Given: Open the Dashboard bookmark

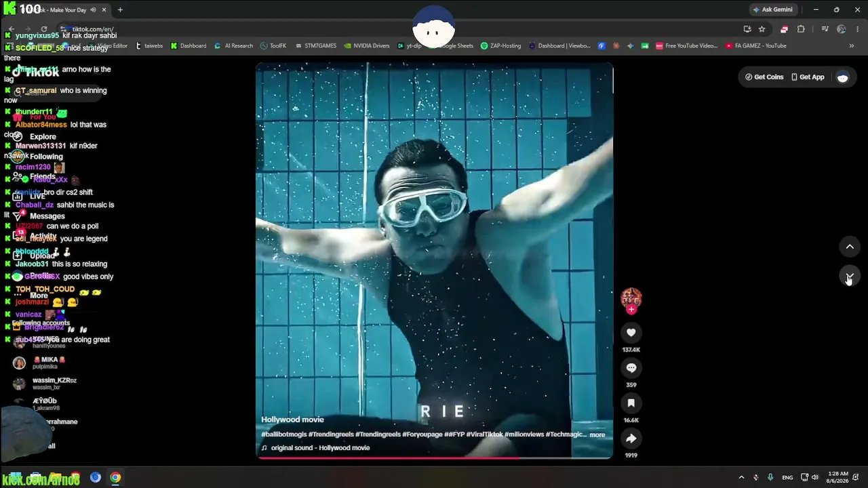Looking at the screenshot, I should click(189, 46).
